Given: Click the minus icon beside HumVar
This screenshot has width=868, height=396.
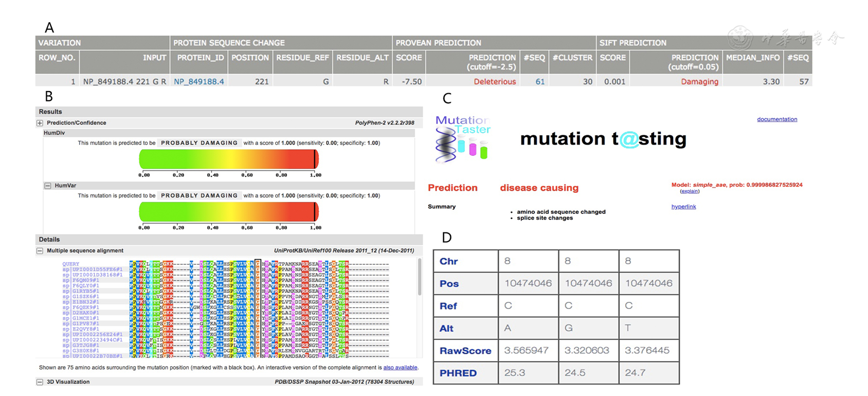Looking at the screenshot, I should [47, 186].
